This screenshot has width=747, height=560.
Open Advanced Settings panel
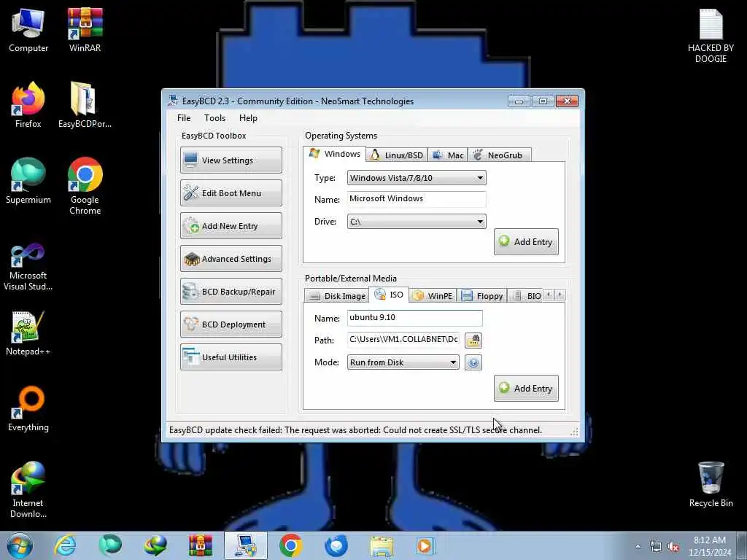coord(231,259)
